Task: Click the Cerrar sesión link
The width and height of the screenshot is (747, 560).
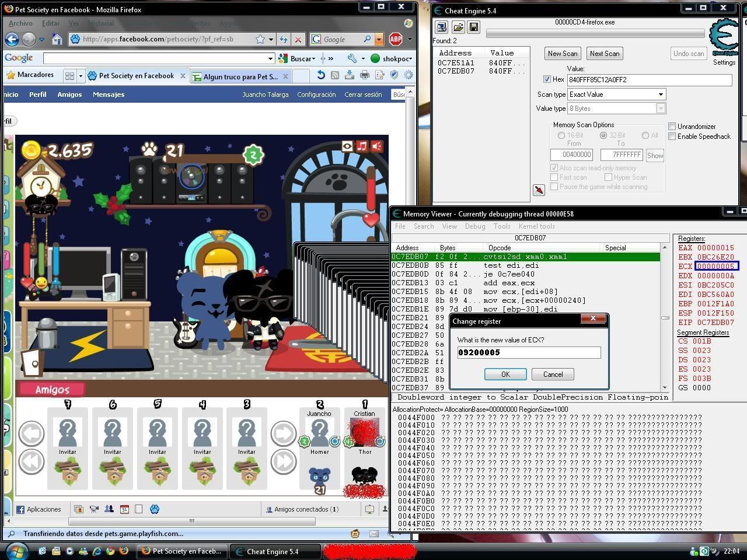Action: (363, 94)
